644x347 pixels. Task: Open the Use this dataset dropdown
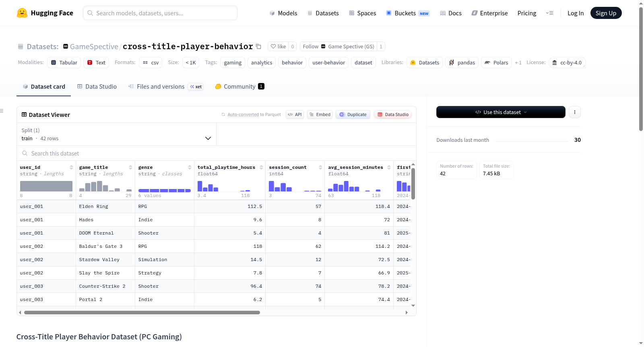pos(501,112)
